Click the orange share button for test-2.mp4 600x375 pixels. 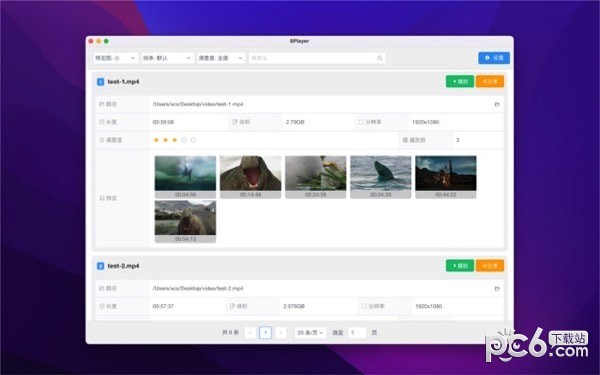pyautogui.click(x=490, y=266)
